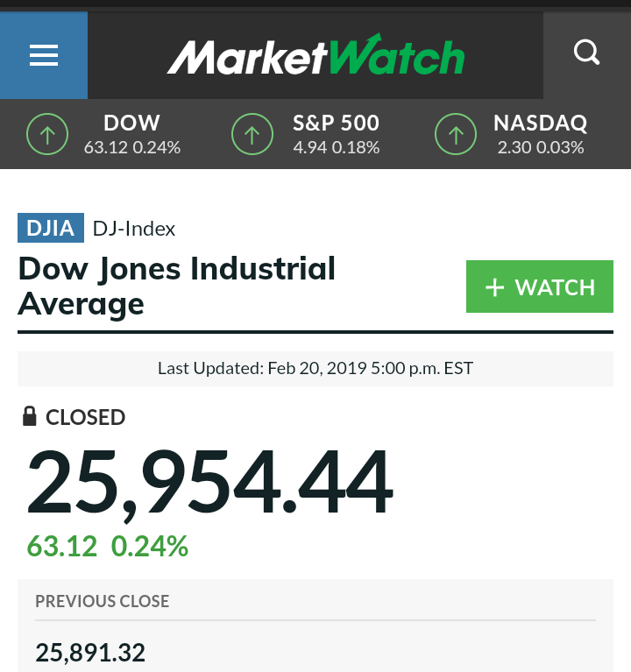This screenshot has width=631, height=672.
Task: Click the green 63.12 point change
Action: [x=62, y=547]
